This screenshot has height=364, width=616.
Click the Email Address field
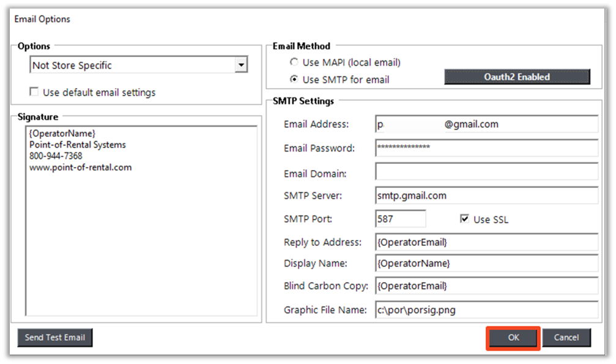click(x=486, y=124)
